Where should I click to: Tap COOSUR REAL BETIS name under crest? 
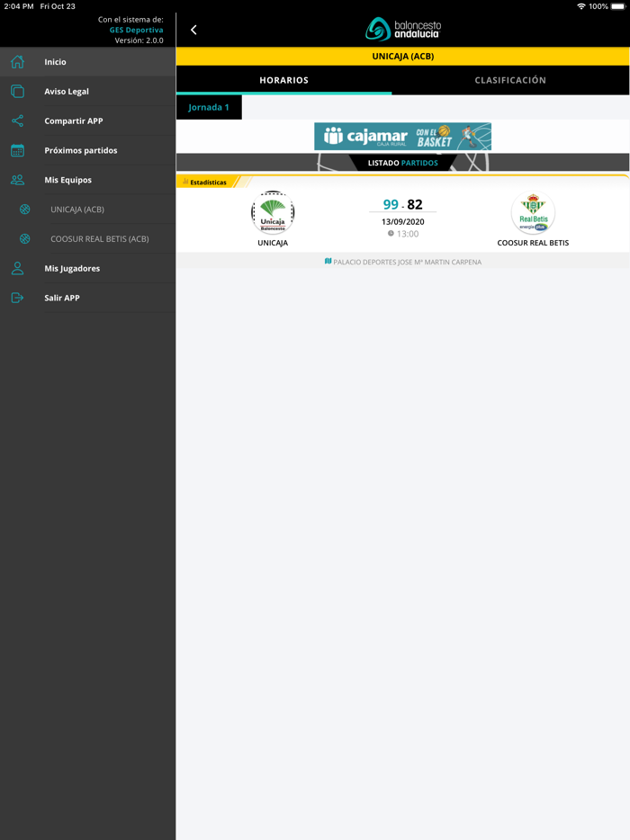pyautogui.click(x=533, y=243)
